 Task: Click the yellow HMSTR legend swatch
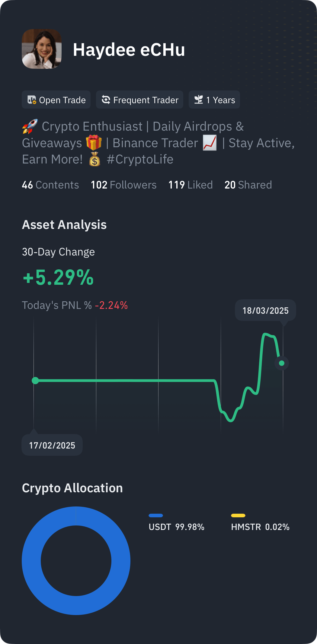click(238, 516)
